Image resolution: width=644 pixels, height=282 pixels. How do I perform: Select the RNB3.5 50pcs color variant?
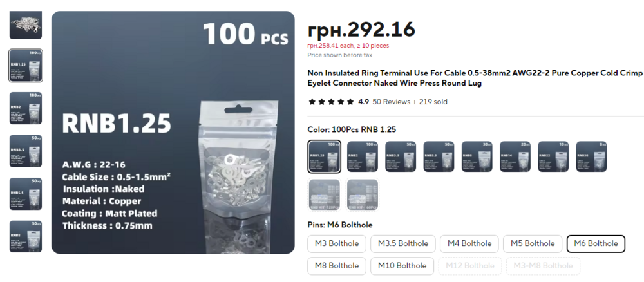401,156
